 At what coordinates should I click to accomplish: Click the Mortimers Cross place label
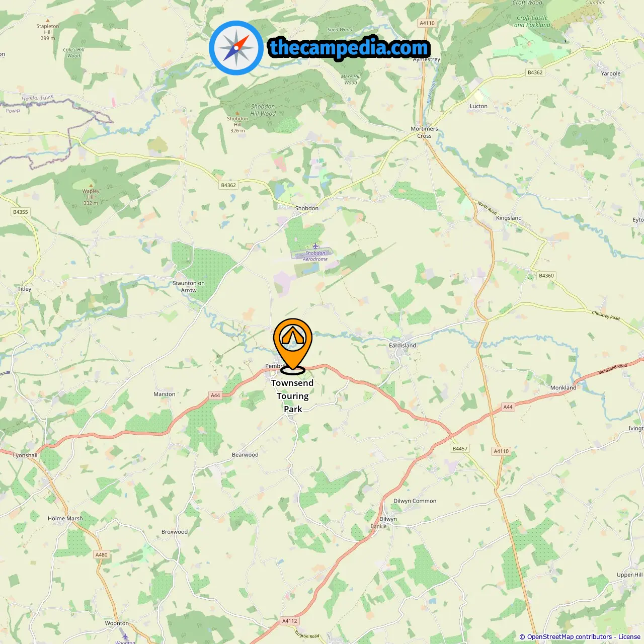pos(424,132)
